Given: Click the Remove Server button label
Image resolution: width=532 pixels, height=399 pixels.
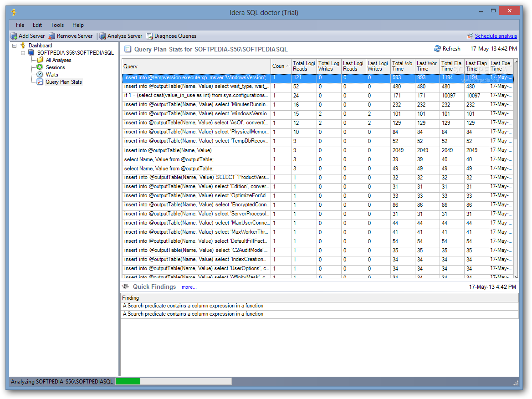Looking at the screenshot, I should pyautogui.click(x=75, y=36).
